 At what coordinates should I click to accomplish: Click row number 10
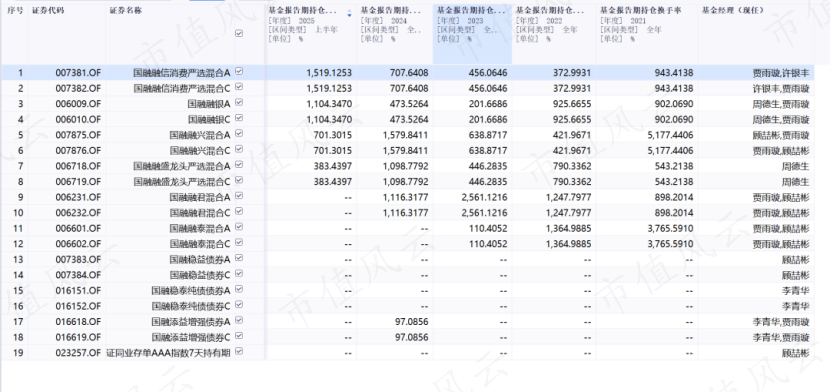coord(19,213)
